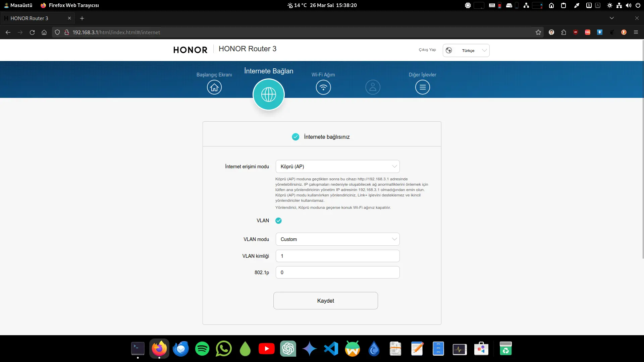Click the HONOR logo
Screen dimensions: 644x362
[190, 50]
